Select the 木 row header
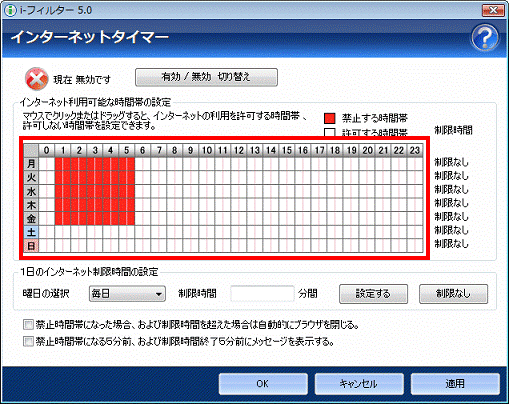 31,205
